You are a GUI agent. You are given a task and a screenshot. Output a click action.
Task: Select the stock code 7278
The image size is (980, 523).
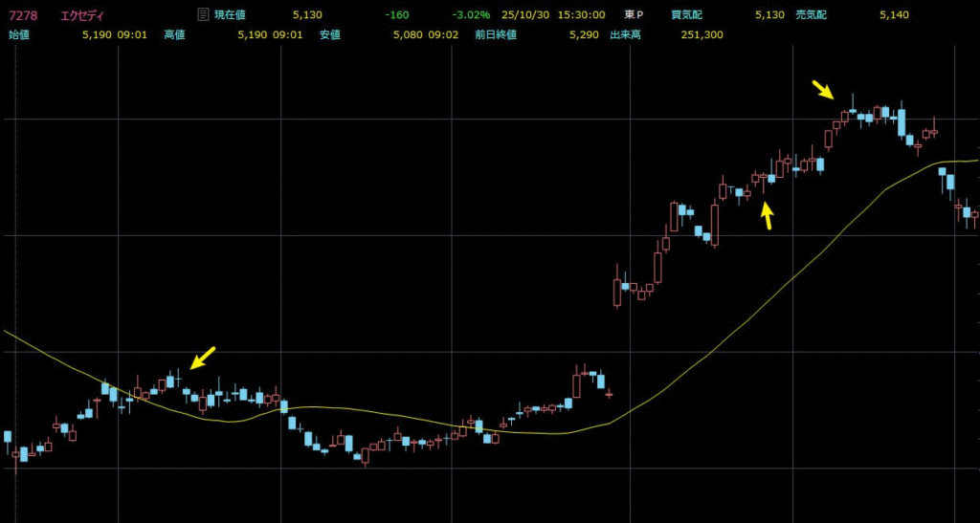pyautogui.click(x=23, y=14)
